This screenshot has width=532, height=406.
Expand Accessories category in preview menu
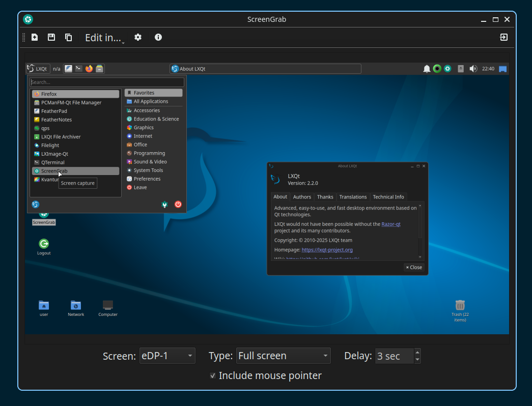click(153, 110)
